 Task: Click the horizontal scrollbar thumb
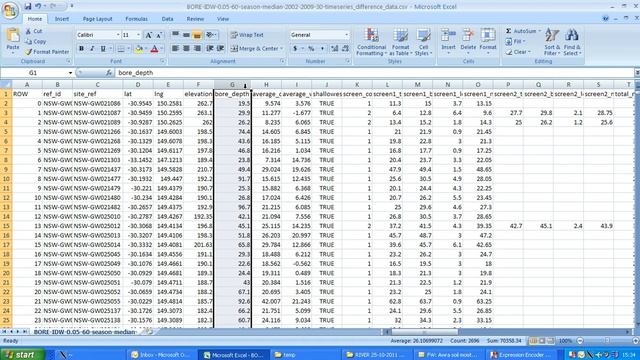[424, 332]
